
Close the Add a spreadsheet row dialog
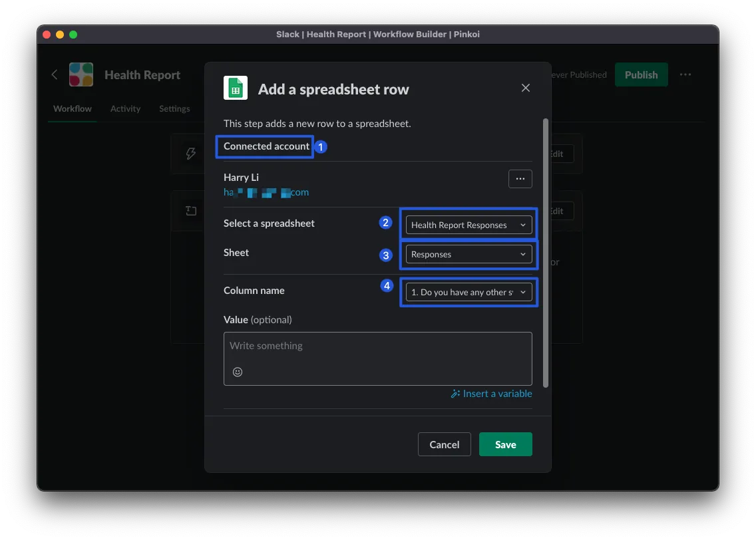point(526,88)
